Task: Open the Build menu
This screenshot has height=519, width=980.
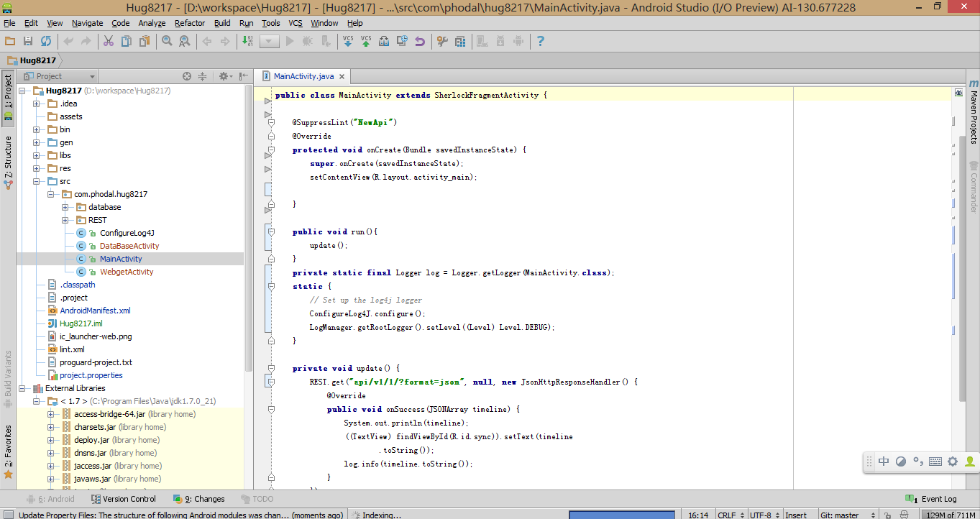Action: tap(222, 23)
